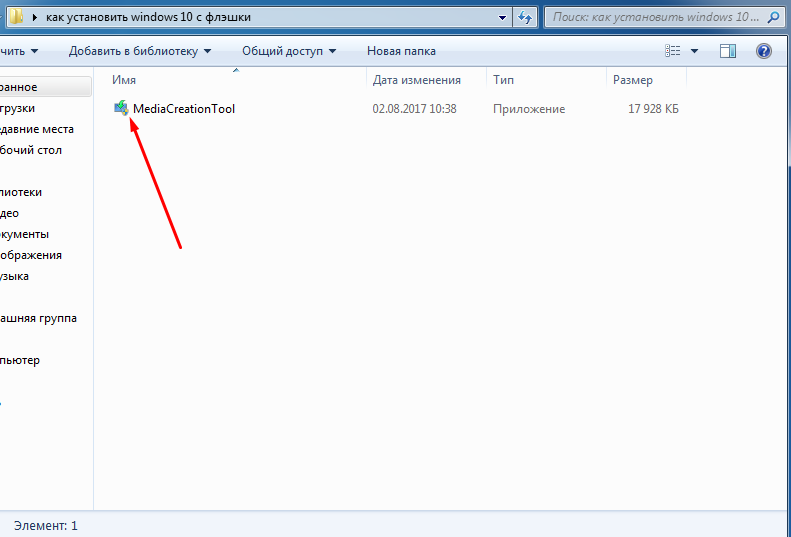The image size is (791, 537).
Task: Open Загрузки in the navigation pane
Action: (18, 108)
